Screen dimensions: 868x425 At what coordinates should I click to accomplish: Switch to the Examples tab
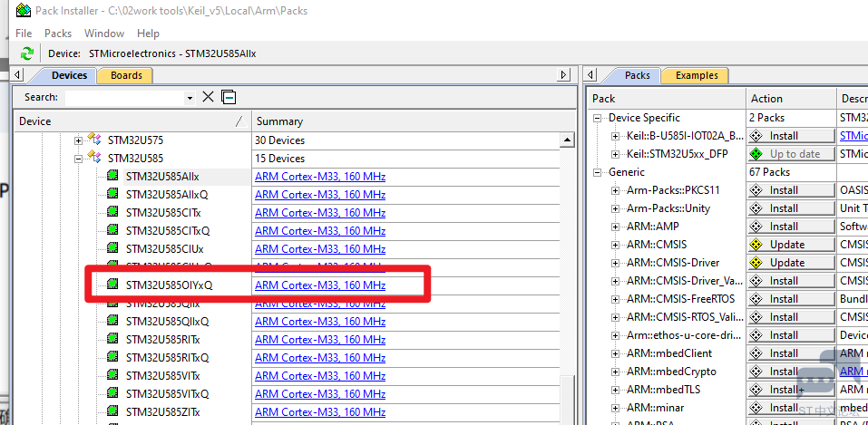click(x=697, y=75)
